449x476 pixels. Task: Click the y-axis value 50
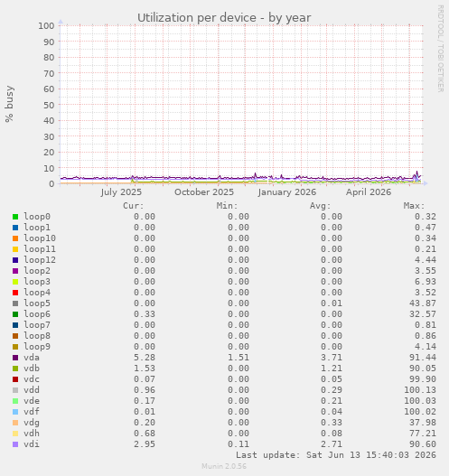pyautogui.click(x=49, y=105)
